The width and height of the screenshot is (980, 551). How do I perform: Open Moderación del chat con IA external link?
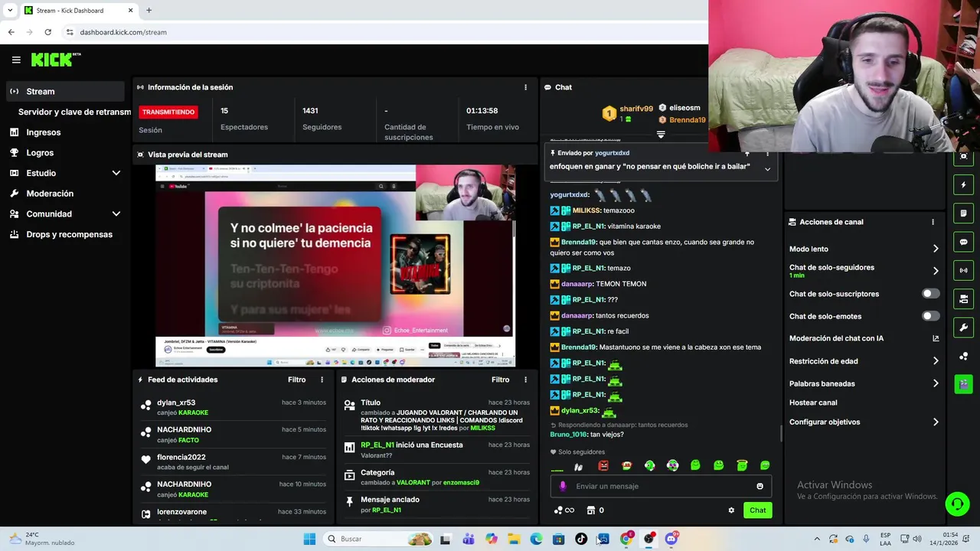pos(936,338)
